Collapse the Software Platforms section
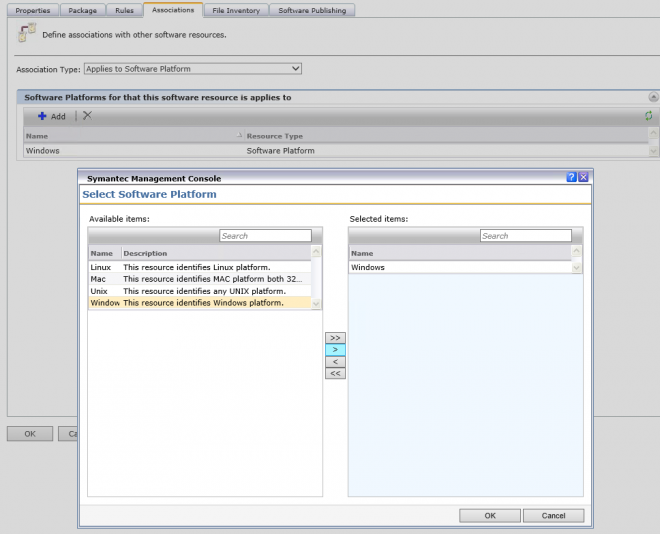Screen dimensions: 660x534 coord(653,97)
